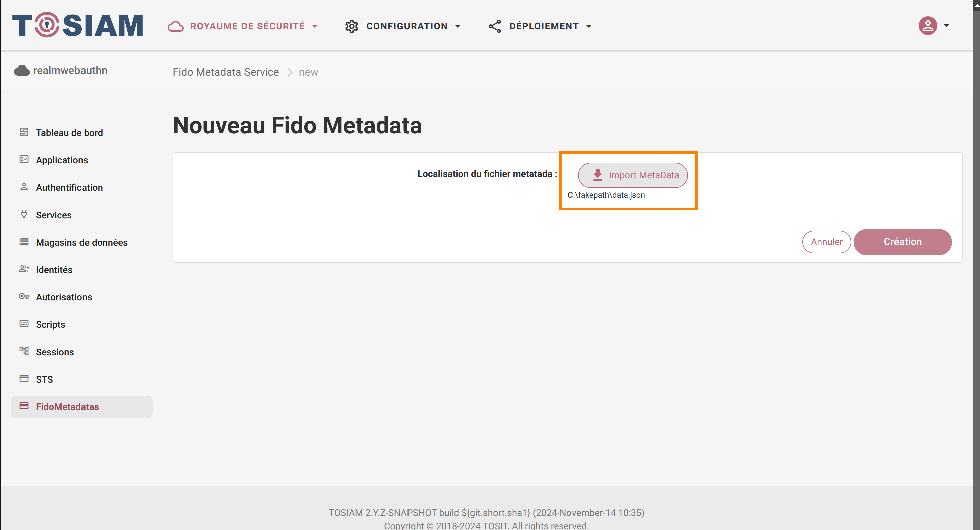This screenshot has width=980, height=530.
Task: Open Scripts in the sidebar
Action: 81,324
